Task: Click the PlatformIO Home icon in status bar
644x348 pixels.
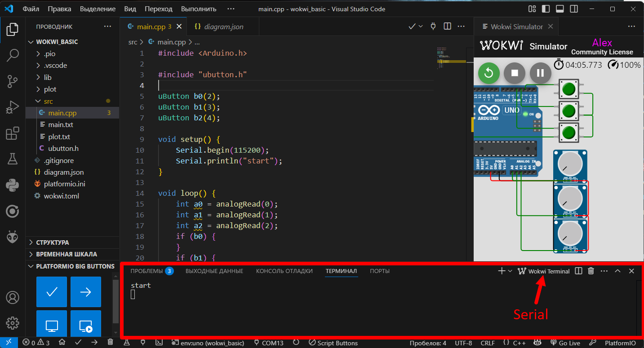Action: 62,343
